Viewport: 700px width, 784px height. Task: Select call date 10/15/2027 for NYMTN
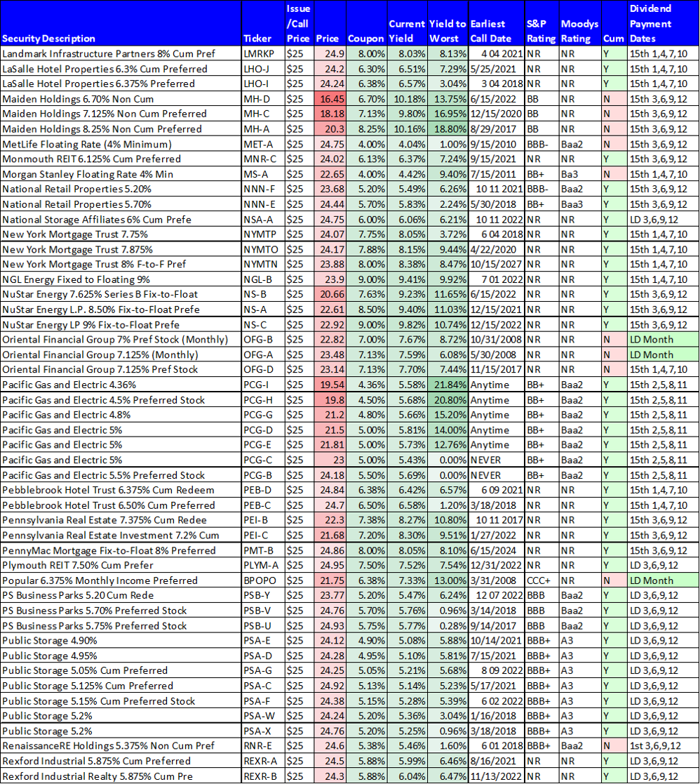pyautogui.click(x=496, y=264)
